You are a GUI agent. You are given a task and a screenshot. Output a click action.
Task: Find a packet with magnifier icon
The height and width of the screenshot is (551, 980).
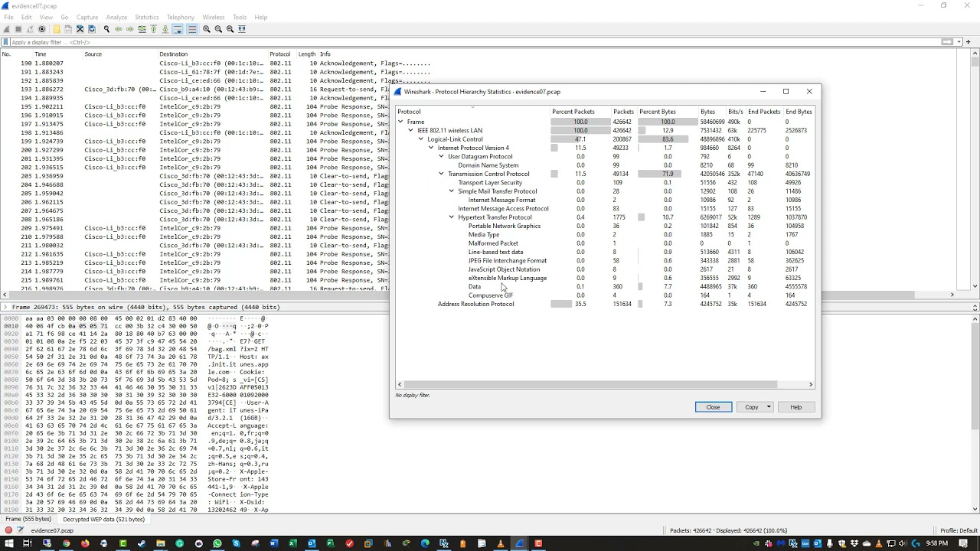tap(106, 29)
